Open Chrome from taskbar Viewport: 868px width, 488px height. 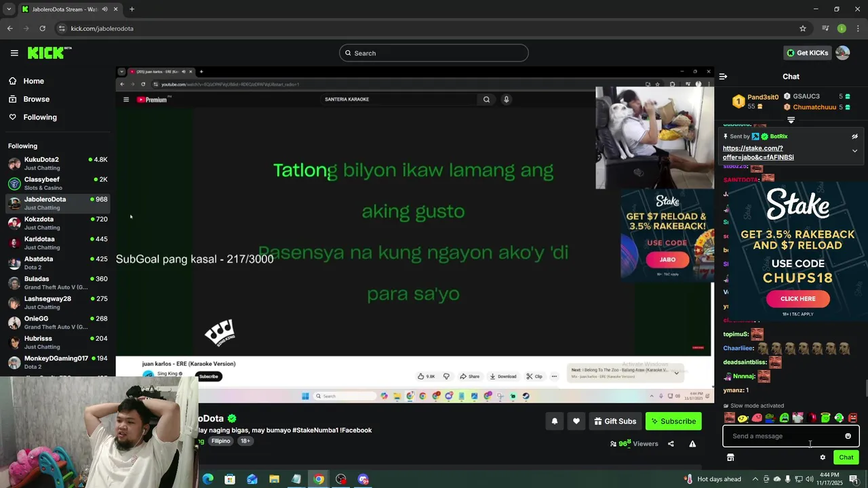click(x=319, y=479)
